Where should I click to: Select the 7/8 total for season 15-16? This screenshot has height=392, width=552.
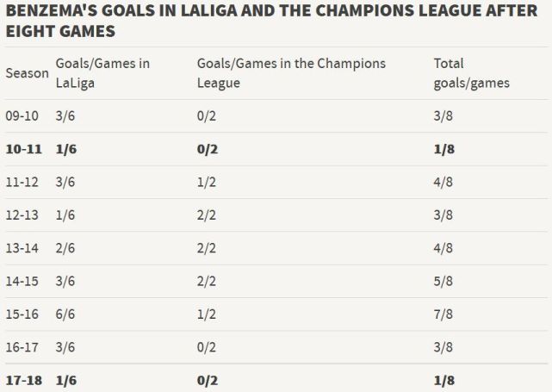444,314
